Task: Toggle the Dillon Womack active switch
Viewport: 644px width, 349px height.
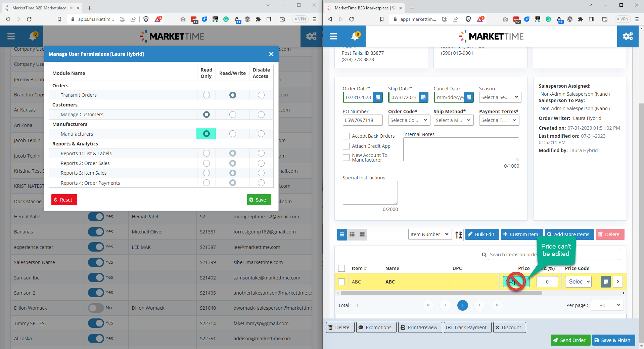Action: [96, 308]
